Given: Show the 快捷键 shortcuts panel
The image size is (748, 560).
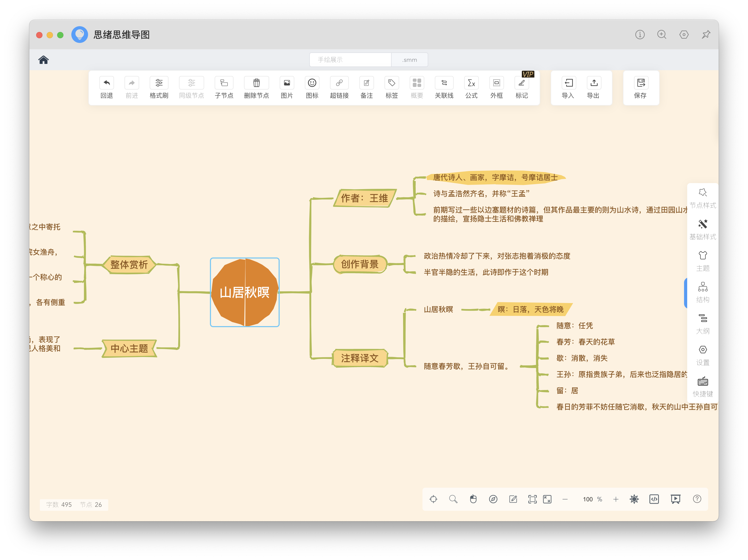Looking at the screenshot, I should tap(703, 387).
